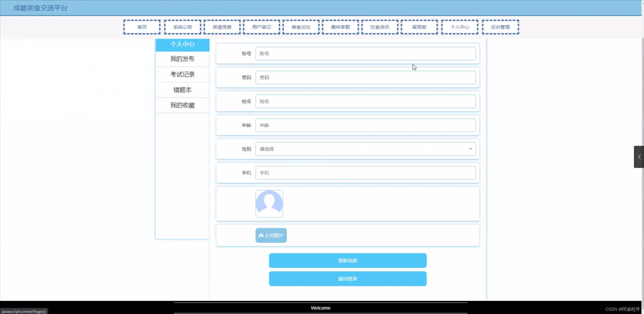Click into the 手机 input field

click(x=365, y=173)
